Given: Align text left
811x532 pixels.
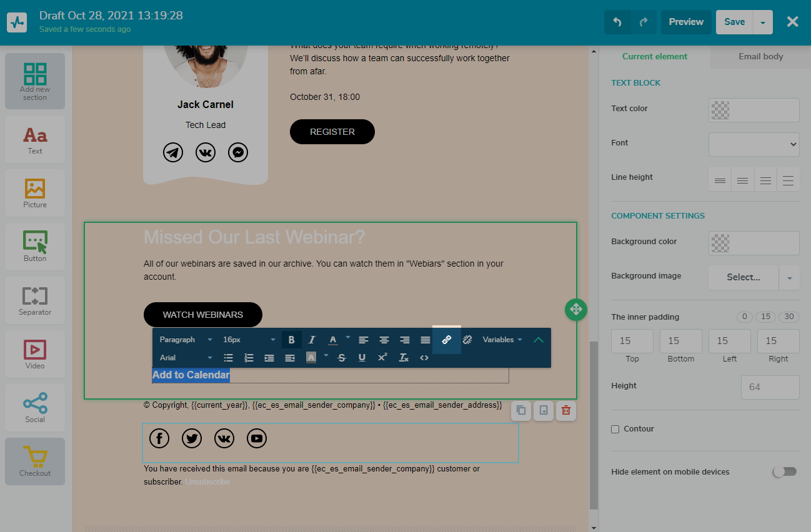Looking at the screenshot, I should [x=363, y=340].
